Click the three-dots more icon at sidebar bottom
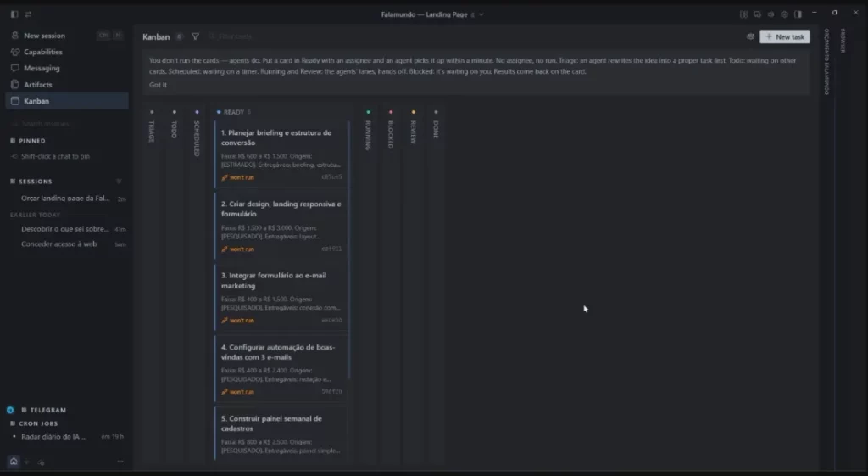 click(x=120, y=461)
